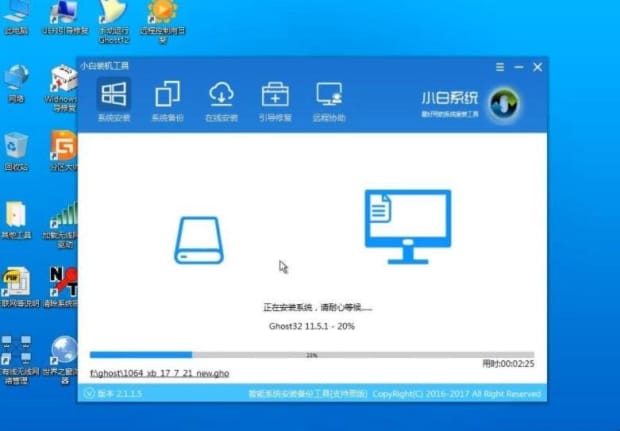Screen dimensions: 620x431
Task: Minimize the 小白装机工具 window
Action: click(518, 67)
